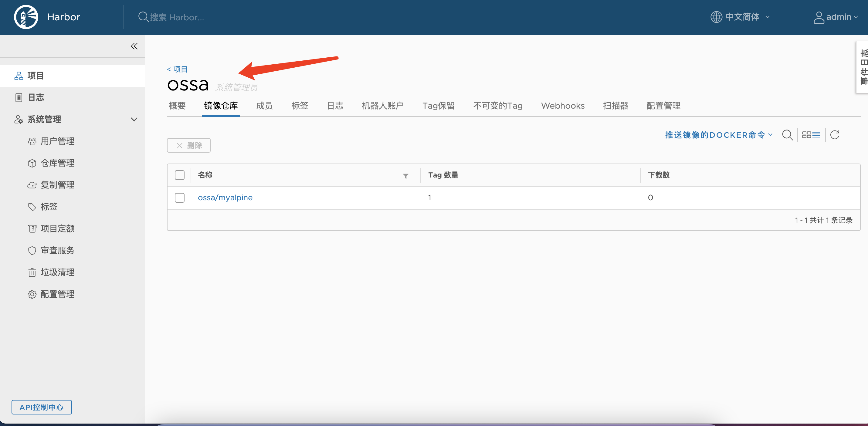The width and height of the screenshot is (868, 426).
Task: Open the API控制中心 button
Action: click(42, 407)
